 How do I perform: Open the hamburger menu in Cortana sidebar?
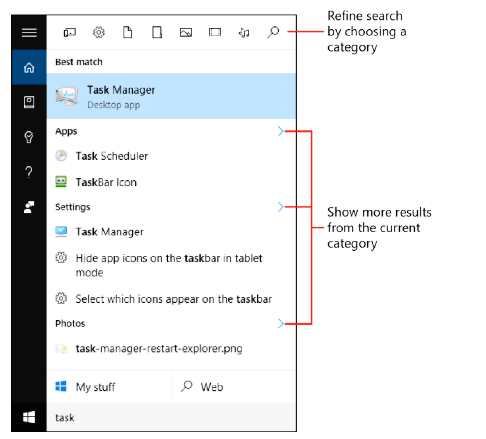(x=29, y=32)
